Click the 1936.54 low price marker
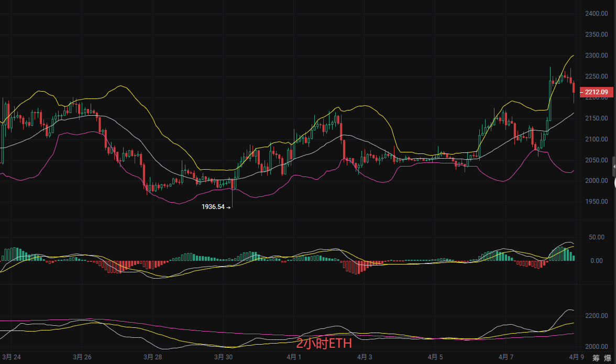616x364 pixels. [214, 207]
